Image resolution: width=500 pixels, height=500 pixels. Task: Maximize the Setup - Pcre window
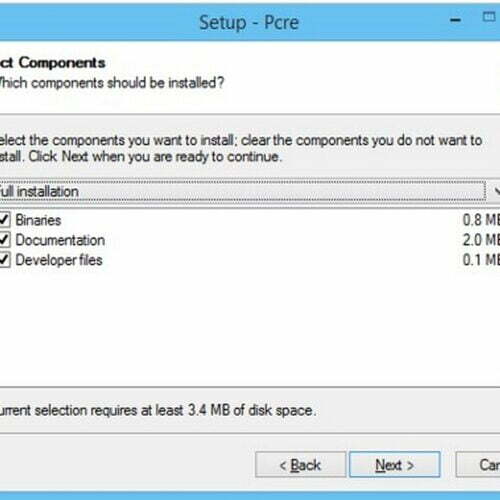coord(489,16)
